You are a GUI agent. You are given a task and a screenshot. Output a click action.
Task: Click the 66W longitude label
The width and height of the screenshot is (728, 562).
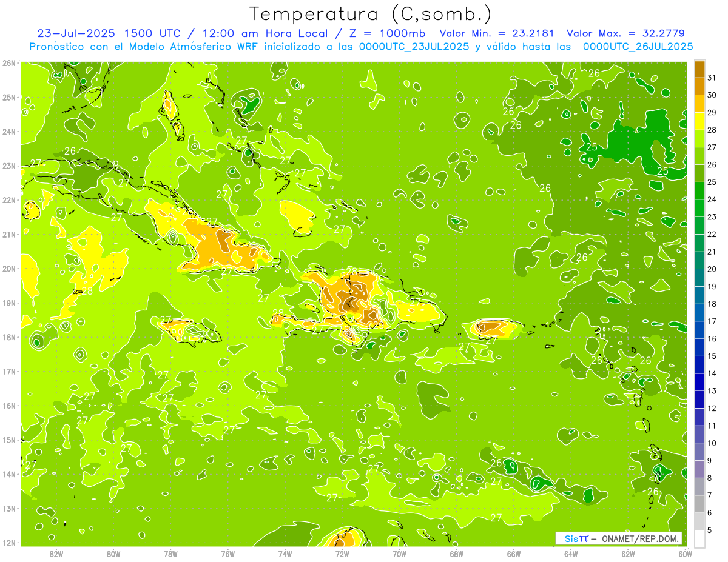tap(514, 554)
